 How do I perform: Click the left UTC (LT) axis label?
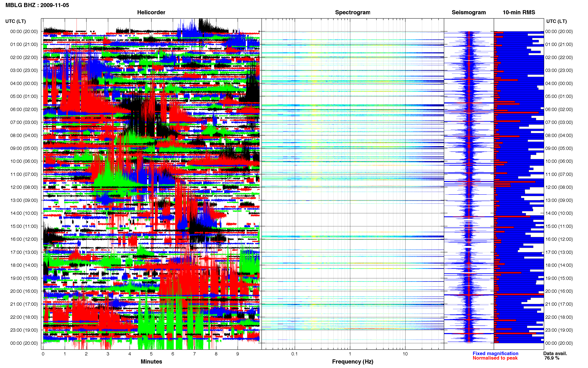pyautogui.click(x=15, y=21)
